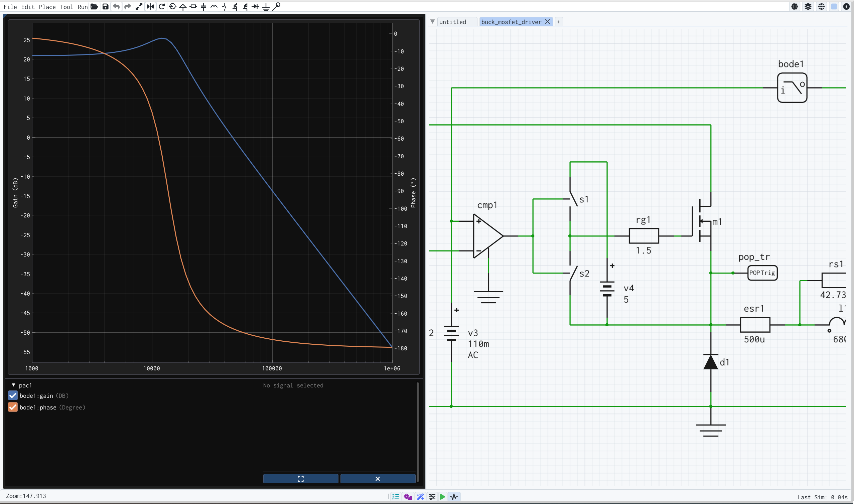Viewport: 854px width, 504px height.
Task: Click the purple dice icon
Action: point(408,497)
